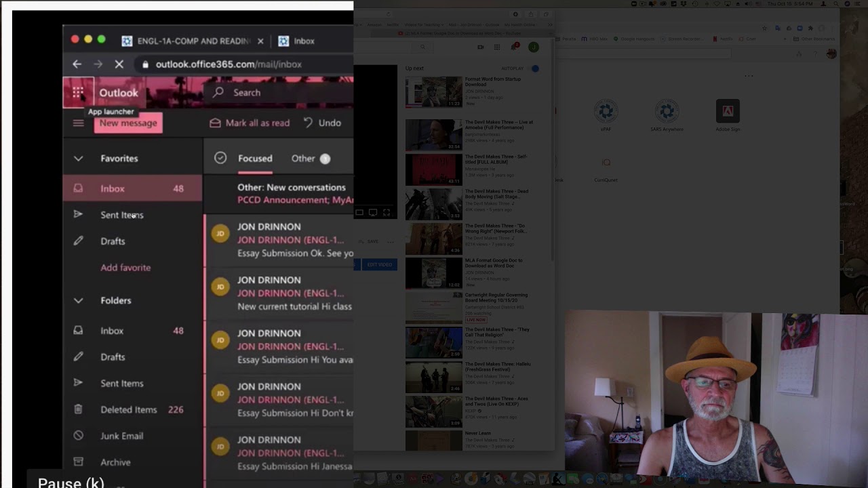868x488 pixels.
Task: Click the bookmark star in Chrome toolbar
Action: (x=765, y=28)
